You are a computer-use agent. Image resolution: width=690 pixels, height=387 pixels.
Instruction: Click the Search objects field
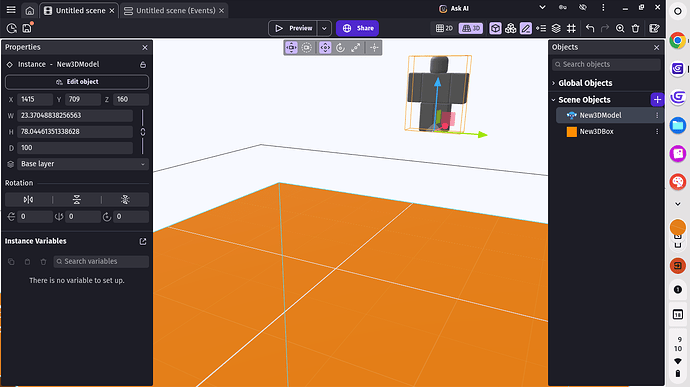coord(606,64)
